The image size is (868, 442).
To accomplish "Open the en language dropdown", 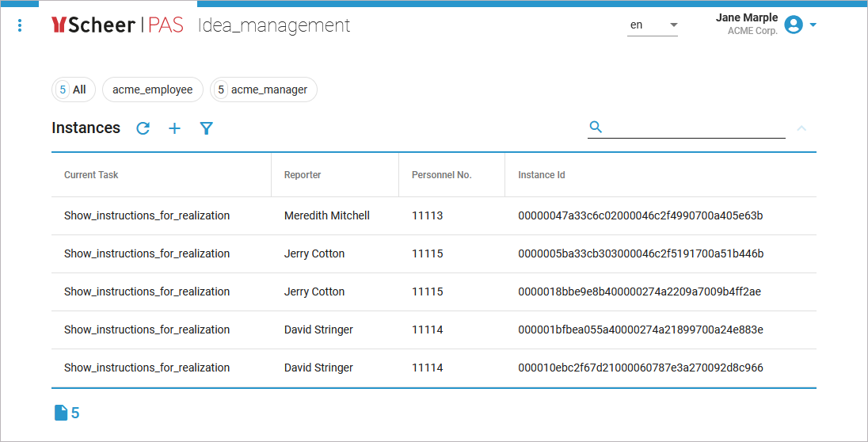I will pos(653,25).
